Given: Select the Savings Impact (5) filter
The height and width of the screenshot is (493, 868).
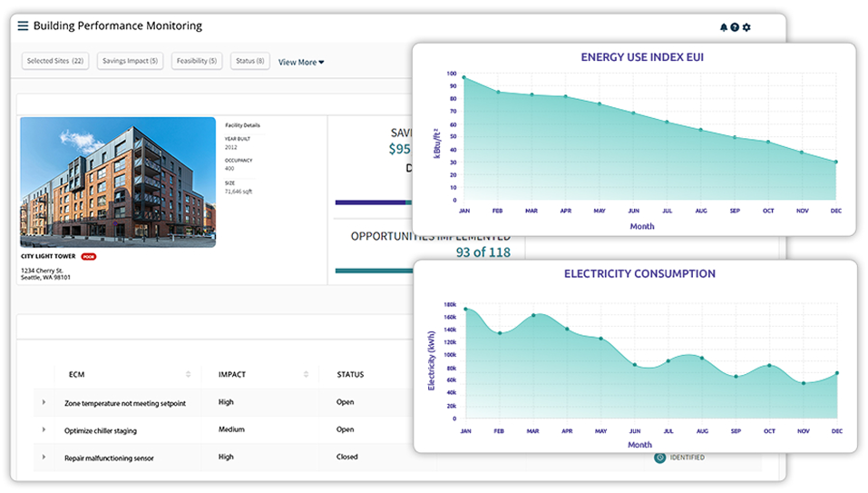Looking at the screenshot, I should tap(130, 61).
